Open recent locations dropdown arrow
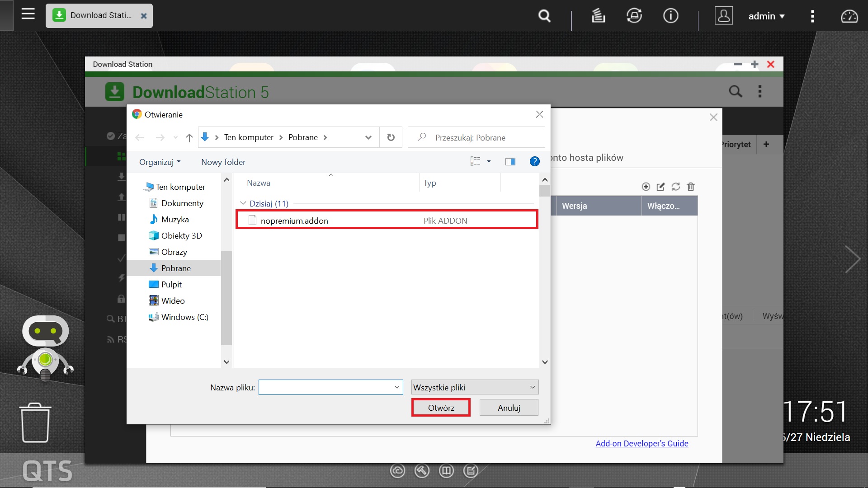This screenshot has height=488, width=868. tap(175, 137)
